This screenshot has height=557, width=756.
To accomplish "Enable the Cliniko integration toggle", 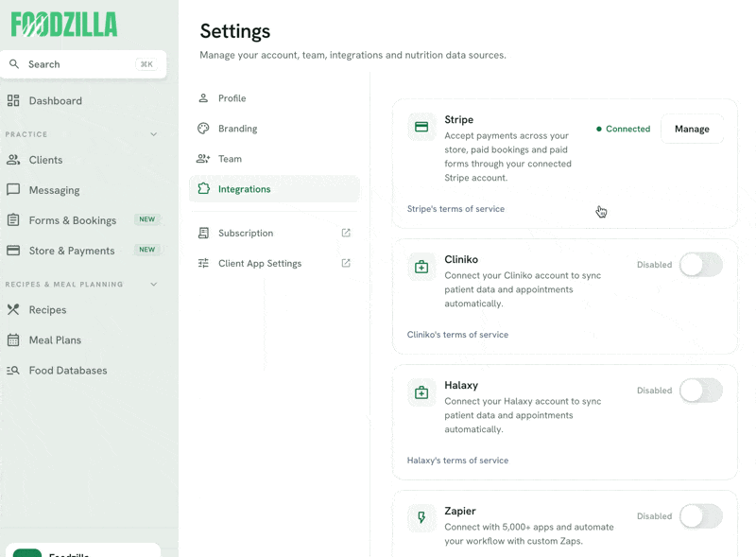I will tap(701, 265).
